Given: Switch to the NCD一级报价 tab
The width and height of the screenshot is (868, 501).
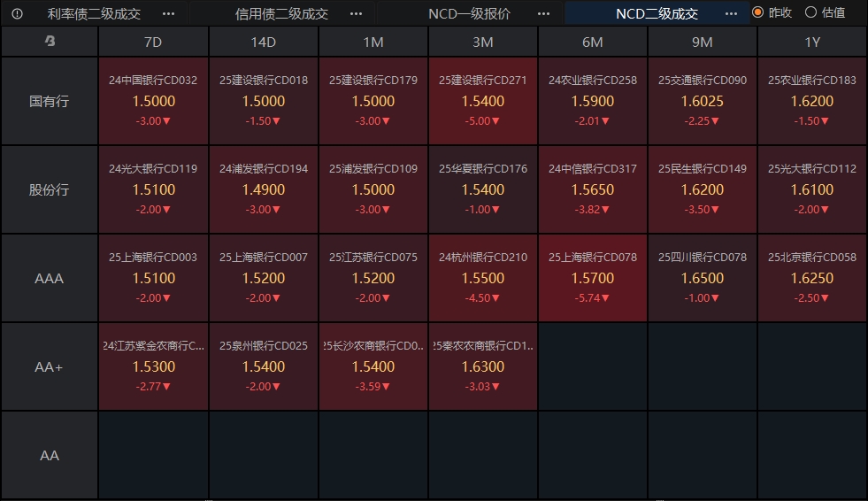Looking at the screenshot, I should [470, 14].
